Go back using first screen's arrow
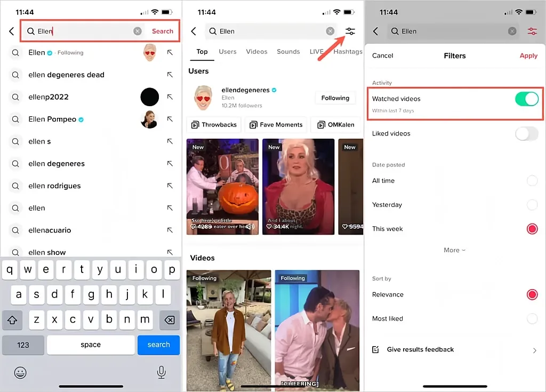This screenshot has width=546, height=392. [12, 31]
